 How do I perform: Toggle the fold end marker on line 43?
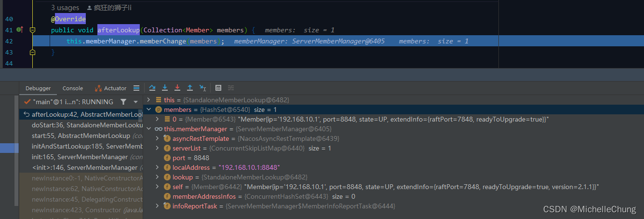pyautogui.click(x=32, y=52)
